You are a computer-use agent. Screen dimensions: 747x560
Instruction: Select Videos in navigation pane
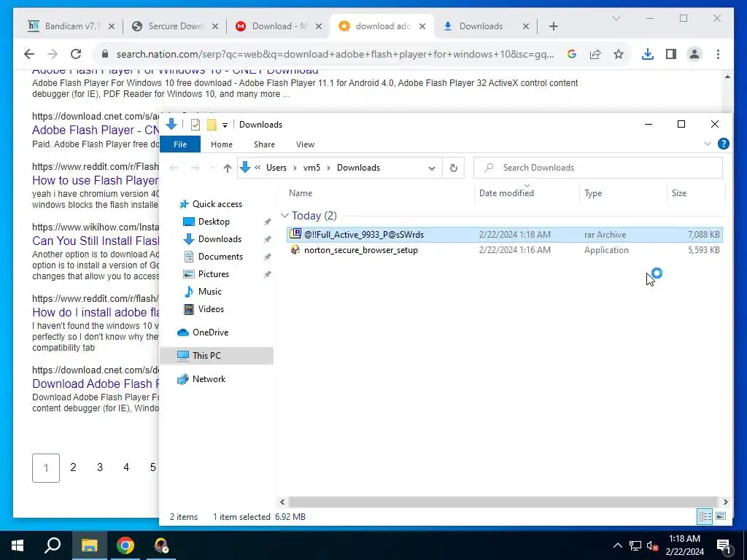click(x=211, y=309)
